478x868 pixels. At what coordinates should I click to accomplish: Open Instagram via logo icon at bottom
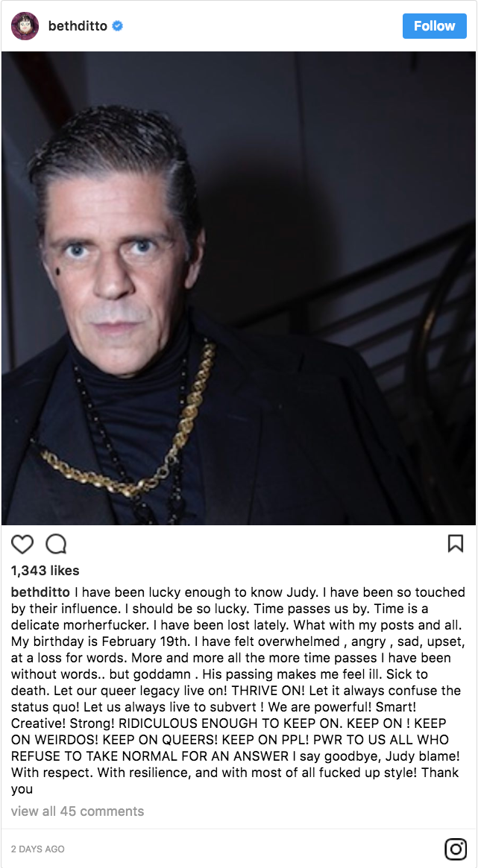[456, 849]
